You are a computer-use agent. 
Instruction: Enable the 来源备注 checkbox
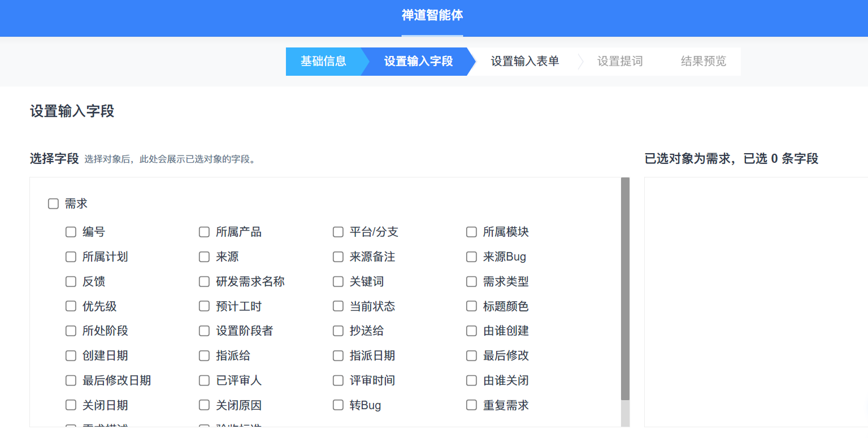point(338,257)
